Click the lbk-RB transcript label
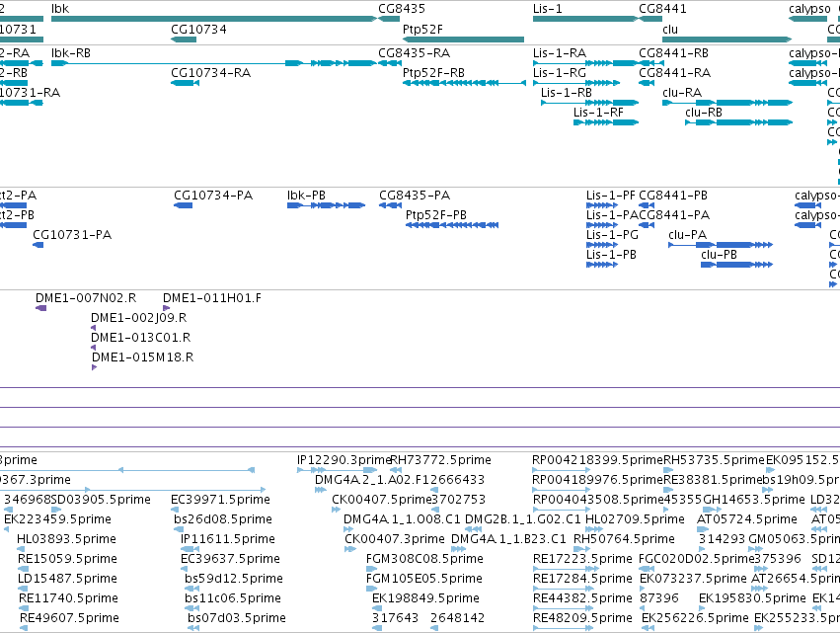This screenshot has width=840, height=633. (71, 53)
